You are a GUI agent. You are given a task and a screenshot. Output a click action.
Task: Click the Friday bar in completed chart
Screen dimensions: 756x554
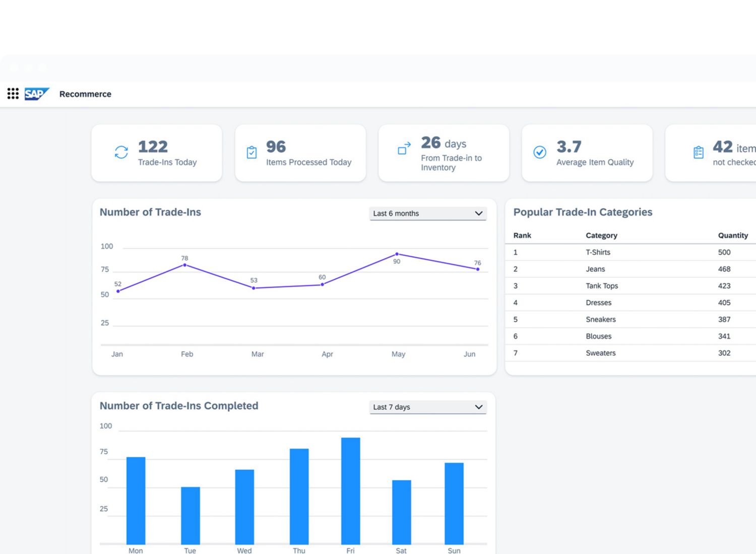pyautogui.click(x=350, y=491)
